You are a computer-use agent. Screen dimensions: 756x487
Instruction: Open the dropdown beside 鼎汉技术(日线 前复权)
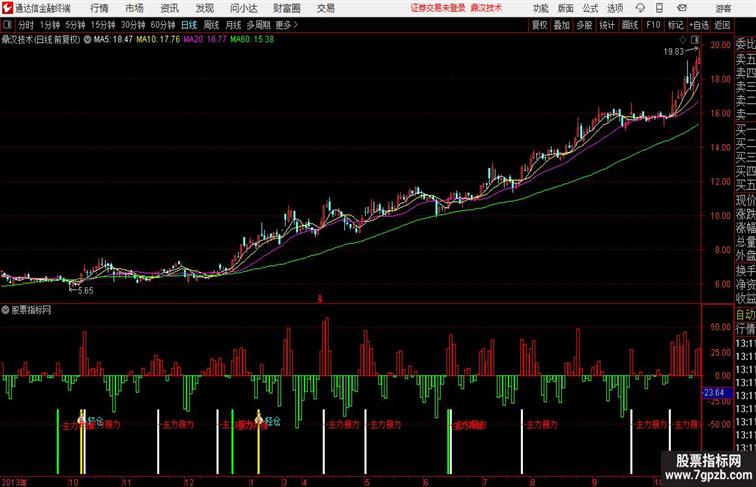87,40
